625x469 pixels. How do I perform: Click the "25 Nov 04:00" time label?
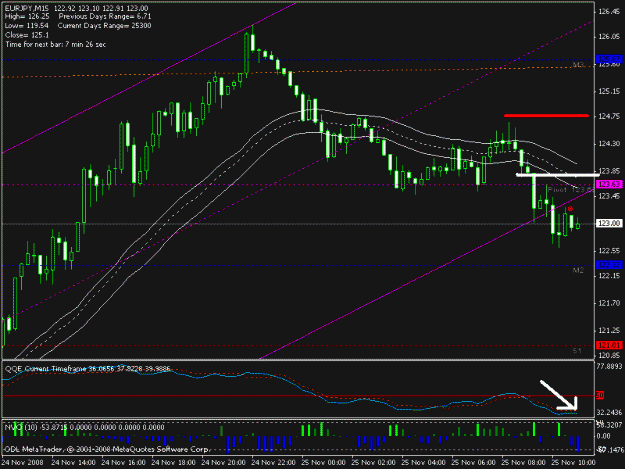pos(423,463)
